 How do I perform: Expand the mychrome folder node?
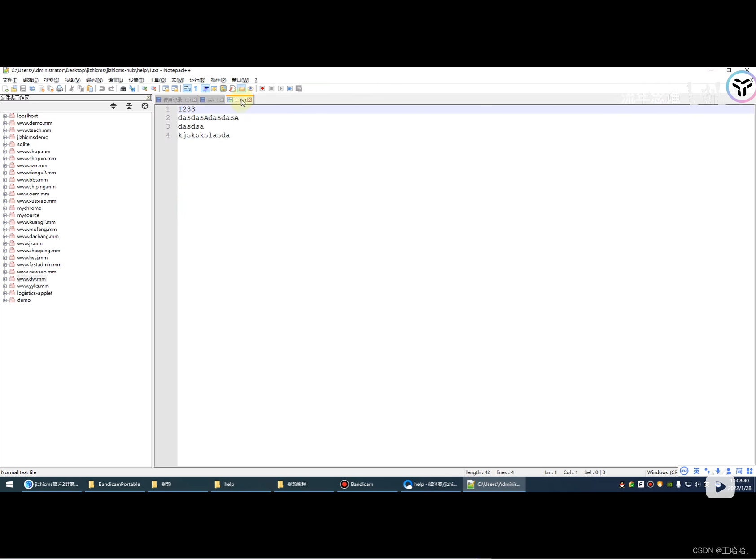coord(5,208)
